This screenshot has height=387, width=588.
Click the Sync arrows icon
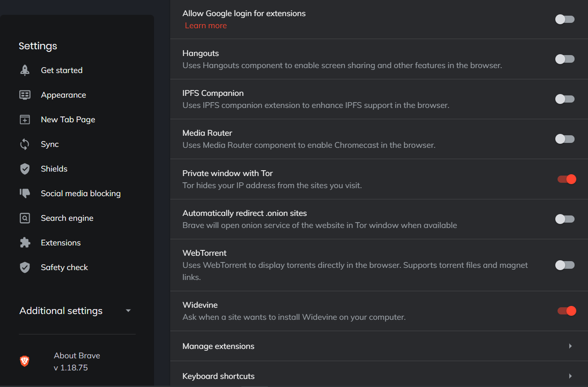[25, 144]
